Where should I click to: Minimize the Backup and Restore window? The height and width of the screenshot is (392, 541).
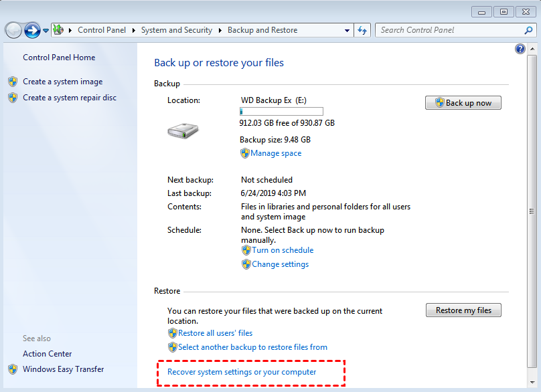481,12
